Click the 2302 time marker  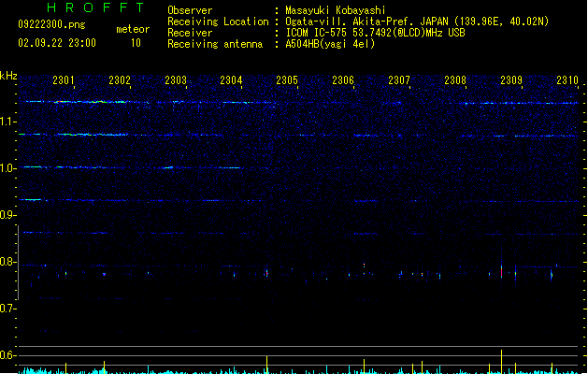pyautogui.click(x=120, y=80)
